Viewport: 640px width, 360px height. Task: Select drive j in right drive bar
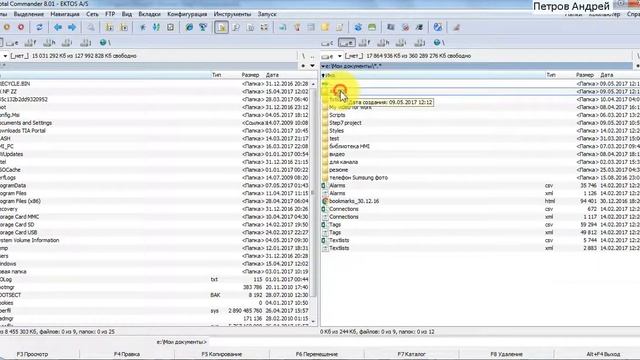tap(420, 42)
